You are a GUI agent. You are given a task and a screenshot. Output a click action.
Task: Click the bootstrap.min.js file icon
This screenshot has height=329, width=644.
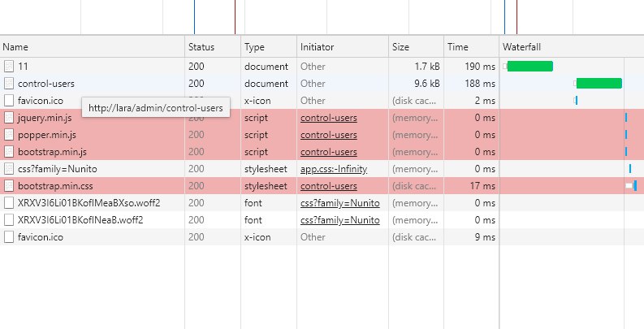tap(8, 152)
